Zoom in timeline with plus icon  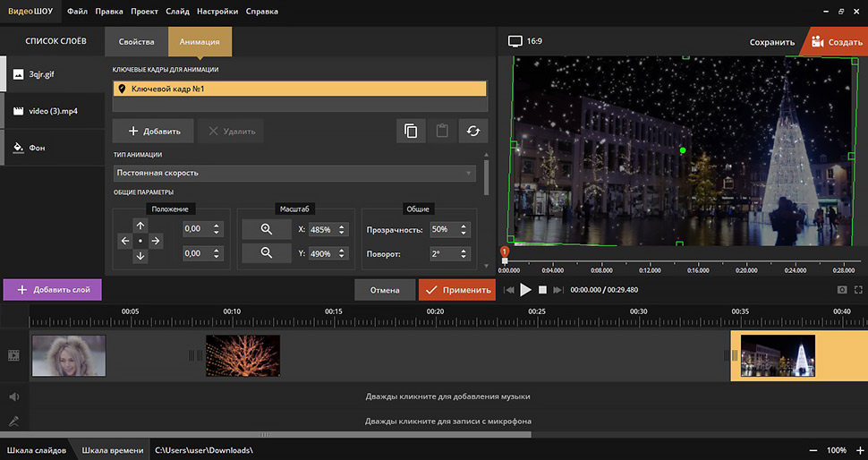pyautogui.click(x=860, y=450)
